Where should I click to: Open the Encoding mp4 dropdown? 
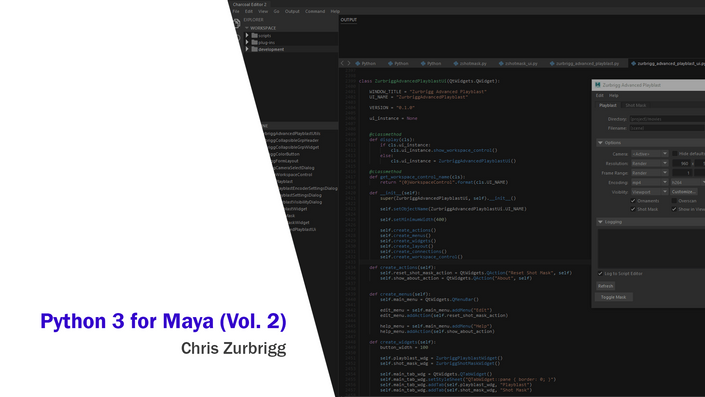[x=650, y=182]
